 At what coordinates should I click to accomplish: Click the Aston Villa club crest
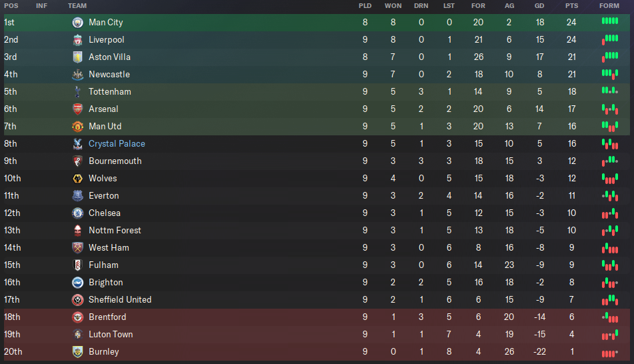[x=77, y=57]
